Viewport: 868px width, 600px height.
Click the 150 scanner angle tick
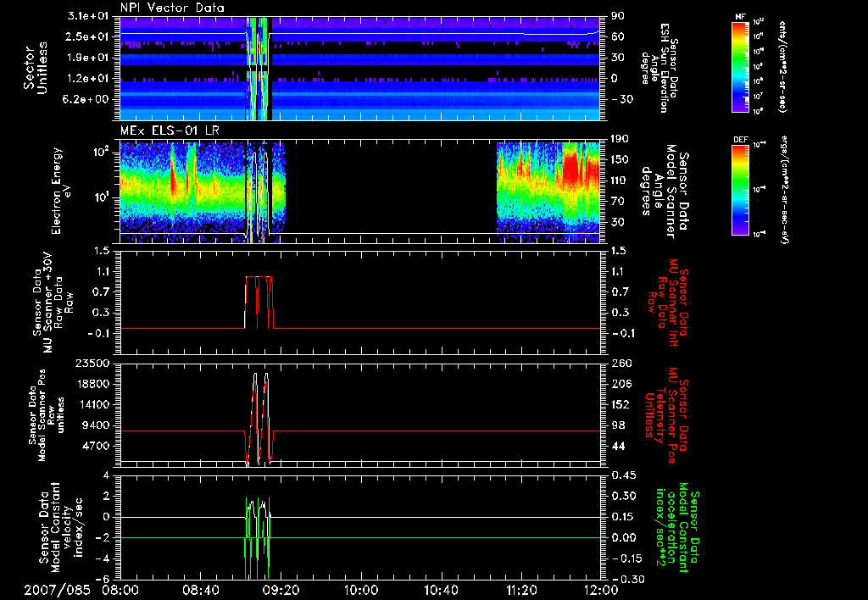620,160
